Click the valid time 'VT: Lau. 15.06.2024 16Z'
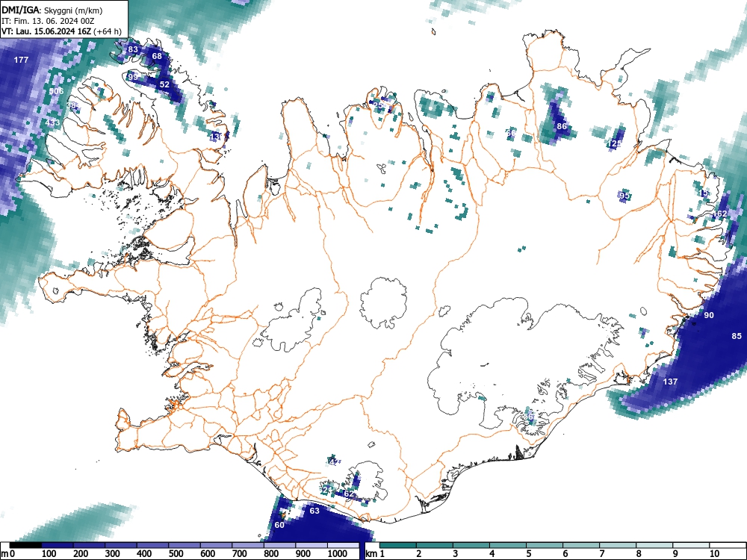Screen dimensions: 747x560 point(46,31)
